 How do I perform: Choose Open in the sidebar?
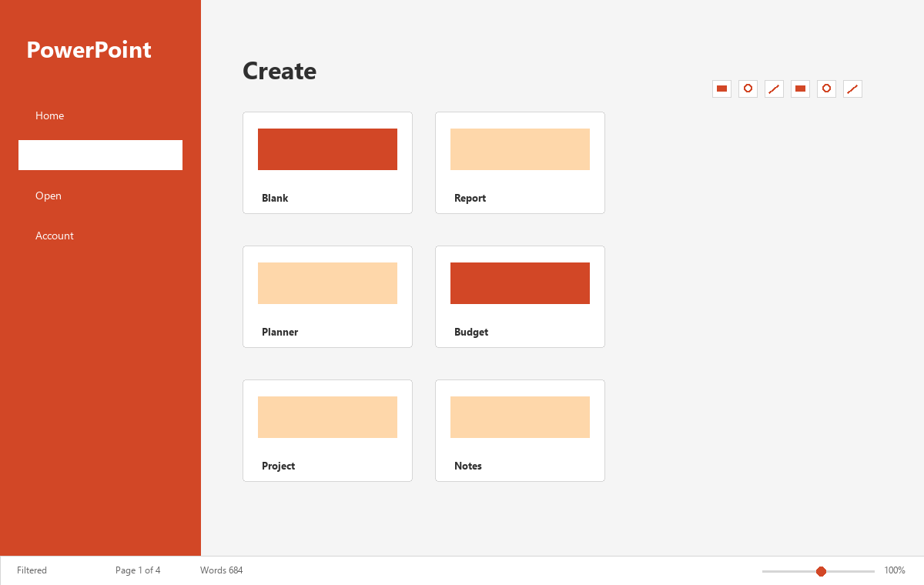tap(100, 196)
